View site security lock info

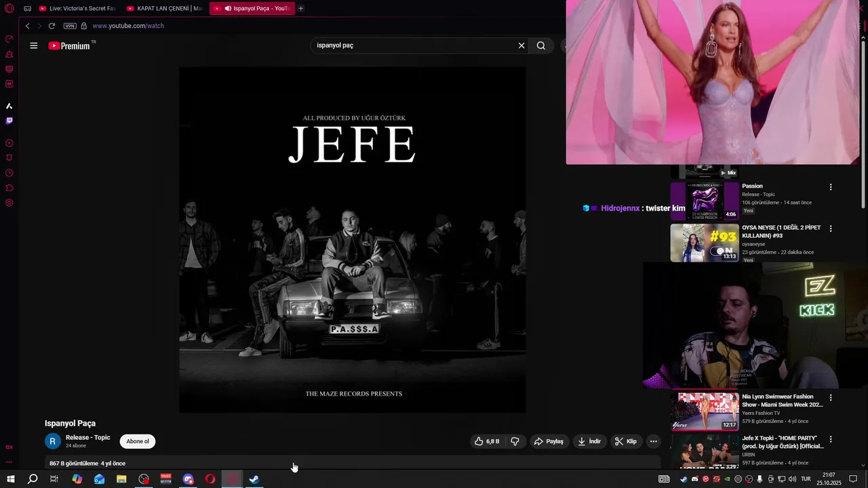(x=84, y=26)
